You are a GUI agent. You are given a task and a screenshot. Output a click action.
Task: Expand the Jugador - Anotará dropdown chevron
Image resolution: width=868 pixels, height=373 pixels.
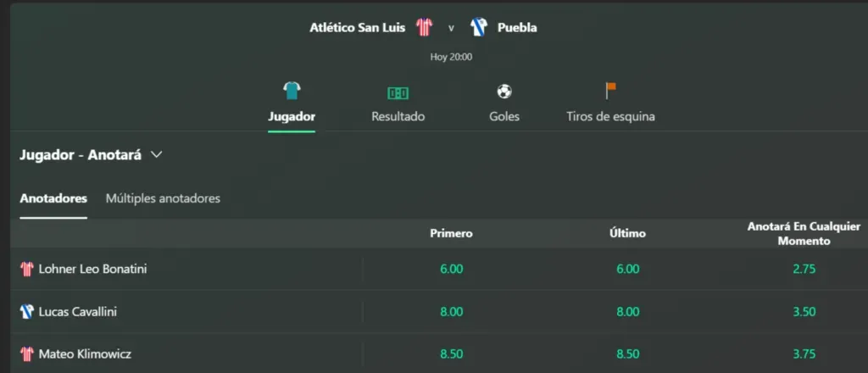[156, 155]
